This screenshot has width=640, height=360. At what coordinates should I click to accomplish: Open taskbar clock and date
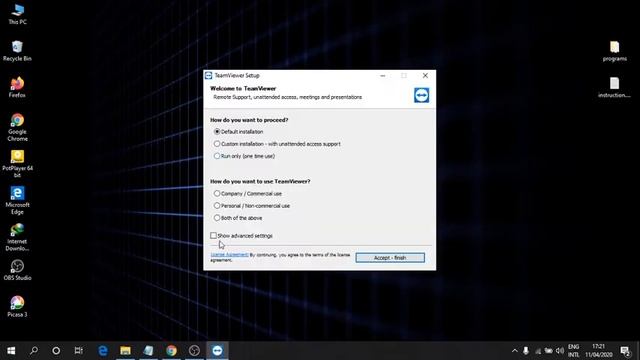coord(598,351)
